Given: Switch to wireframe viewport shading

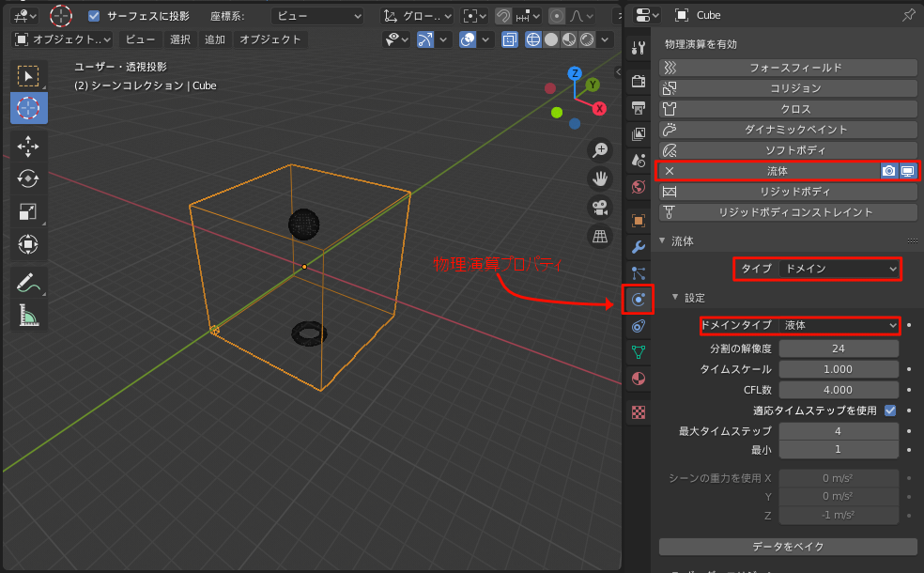Looking at the screenshot, I should (532, 39).
